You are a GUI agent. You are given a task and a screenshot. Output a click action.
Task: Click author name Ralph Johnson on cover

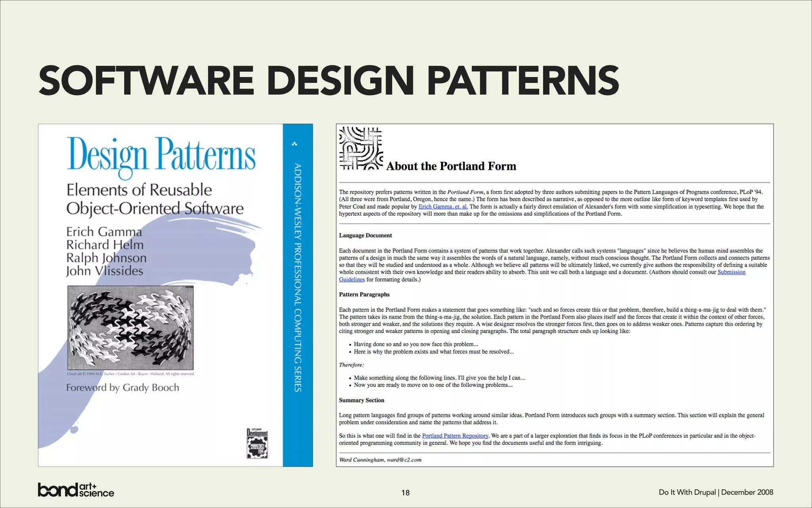(x=106, y=258)
